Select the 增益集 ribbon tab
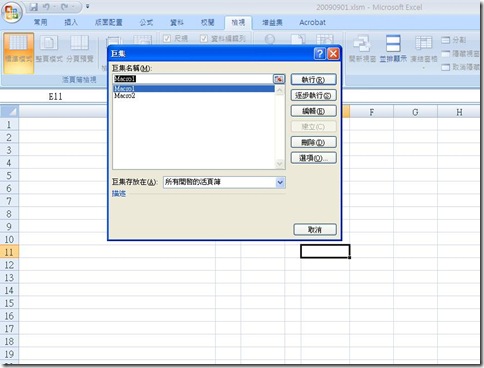This screenshot has height=368, width=484. tap(272, 23)
